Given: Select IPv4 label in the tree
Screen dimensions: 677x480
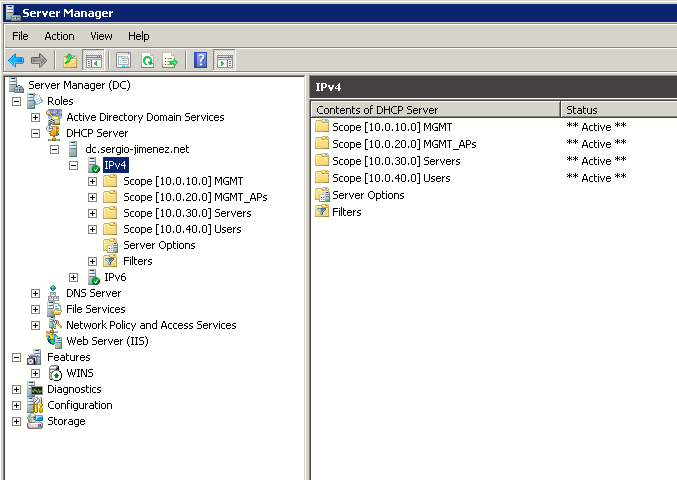Looking at the screenshot, I should pyautogui.click(x=115, y=165).
